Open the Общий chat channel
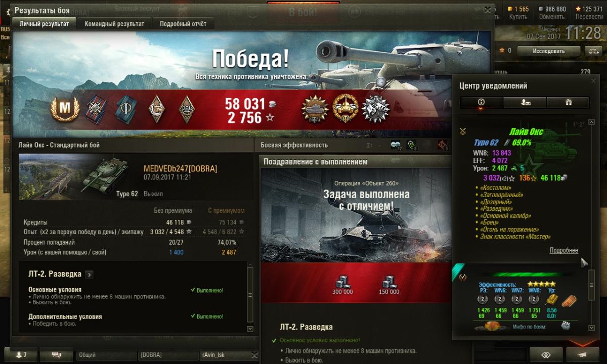This screenshot has width=607, height=364. (x=106, y=355)
